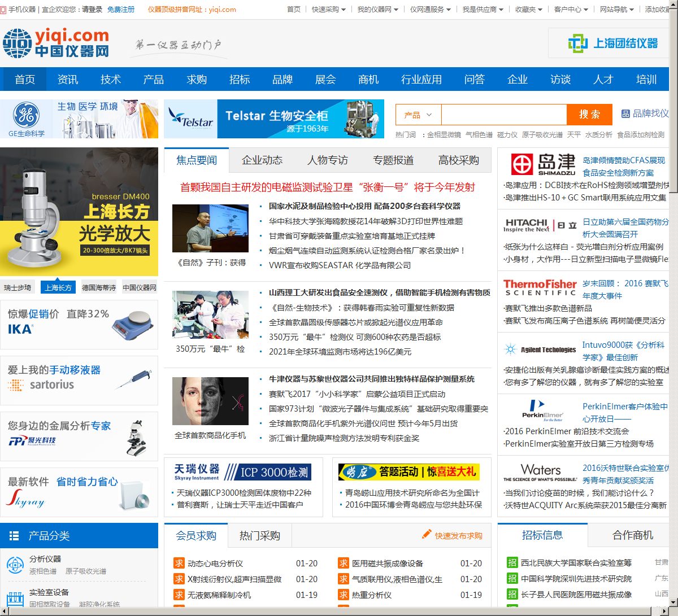Screen dimensions: 678x616
Task: Select the 瑞士步琦 slide tab
Action: [18, 287]
